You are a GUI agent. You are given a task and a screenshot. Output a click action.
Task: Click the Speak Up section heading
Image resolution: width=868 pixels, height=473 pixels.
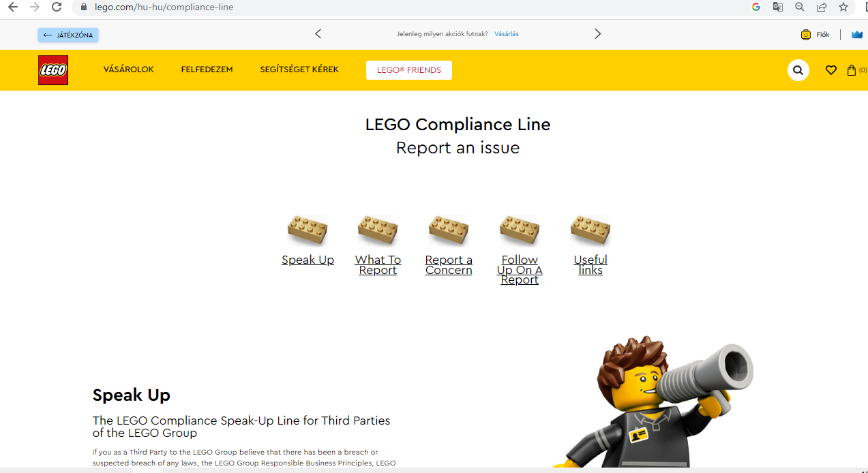tap(132, 395)
